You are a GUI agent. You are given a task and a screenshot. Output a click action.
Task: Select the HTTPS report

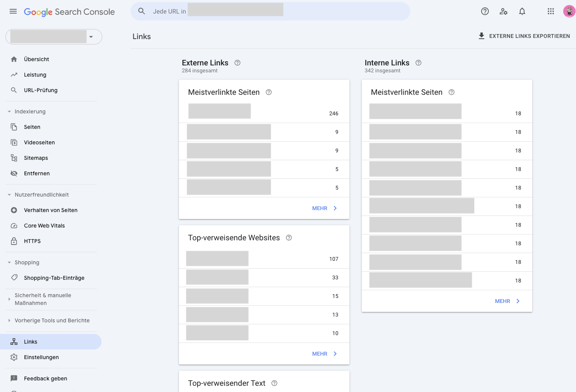click(x=32, y=241)
